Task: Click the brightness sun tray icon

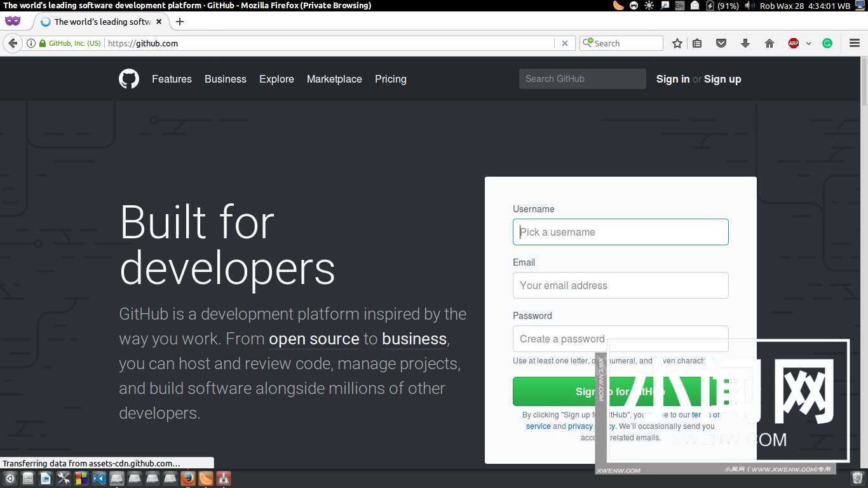Action: (649, 6)
